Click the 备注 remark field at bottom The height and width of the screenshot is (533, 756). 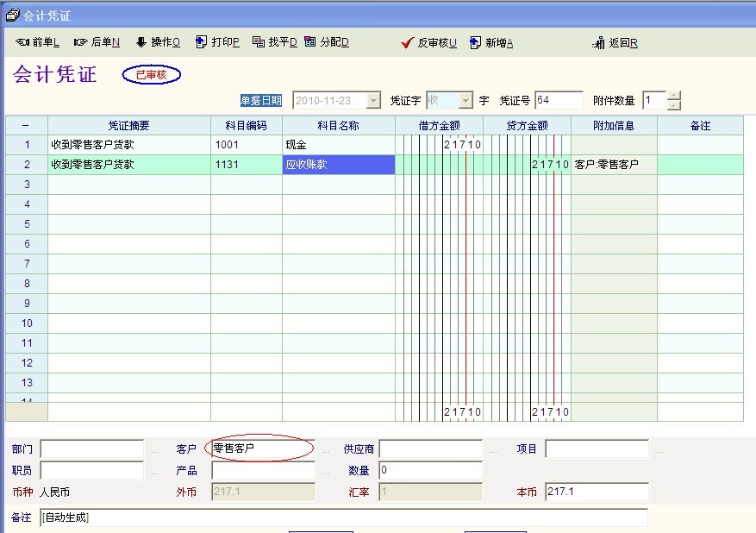coord(343,517)
